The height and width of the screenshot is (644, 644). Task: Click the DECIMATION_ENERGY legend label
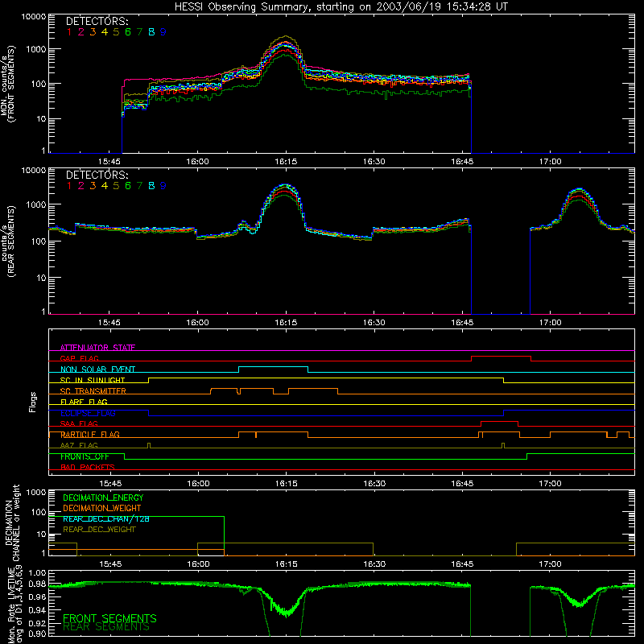[x=103, y=497]
